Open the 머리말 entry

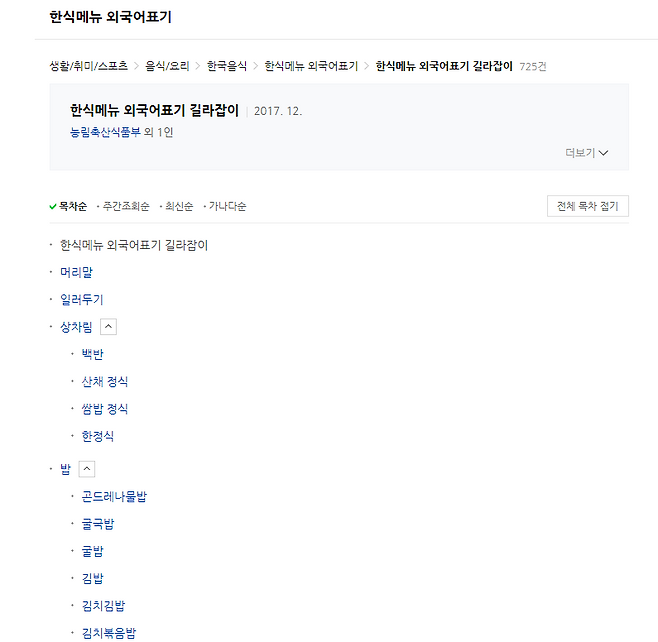tap(76, 272)
